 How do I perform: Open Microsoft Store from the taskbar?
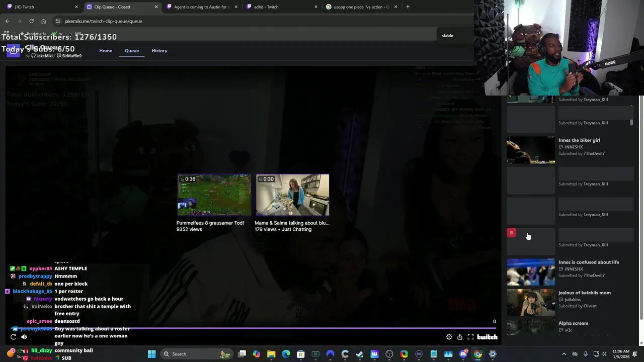click(x=300, y=354)
